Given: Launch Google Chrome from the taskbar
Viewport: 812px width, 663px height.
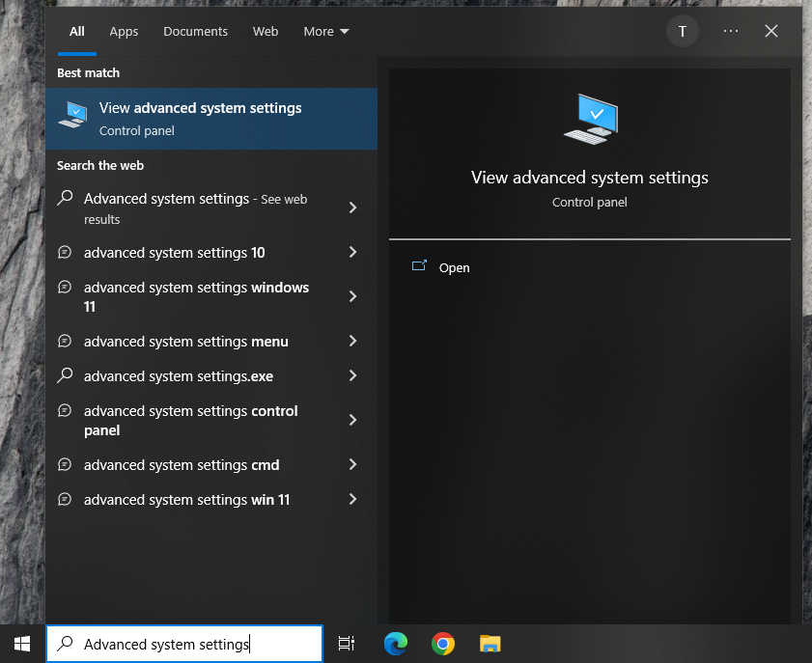Looking at the screenshot, I should 442,643.
